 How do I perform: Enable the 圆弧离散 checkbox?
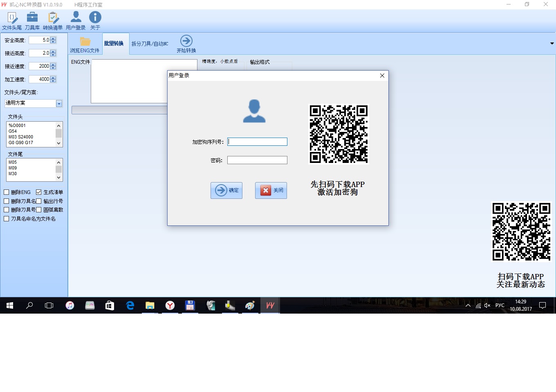pyautogui.click(x=39, y=210)
